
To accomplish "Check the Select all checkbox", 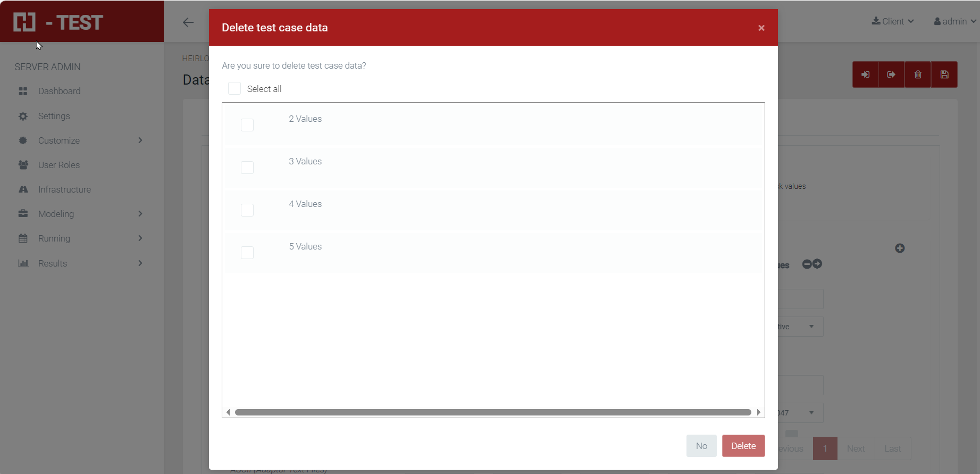I will point(234,88).
